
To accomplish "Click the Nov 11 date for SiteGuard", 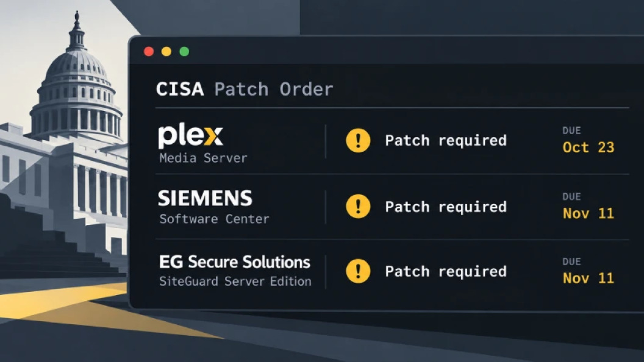I will (x=588, y=278).
